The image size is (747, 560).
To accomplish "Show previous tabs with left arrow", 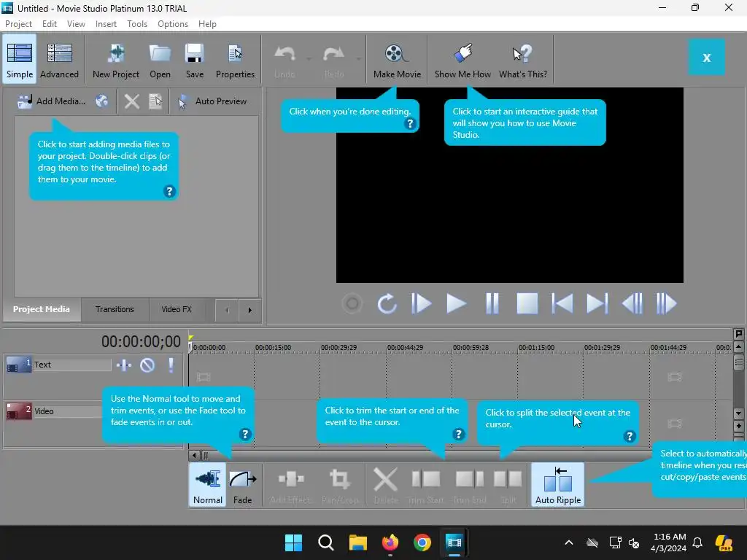I will (227, 310).
